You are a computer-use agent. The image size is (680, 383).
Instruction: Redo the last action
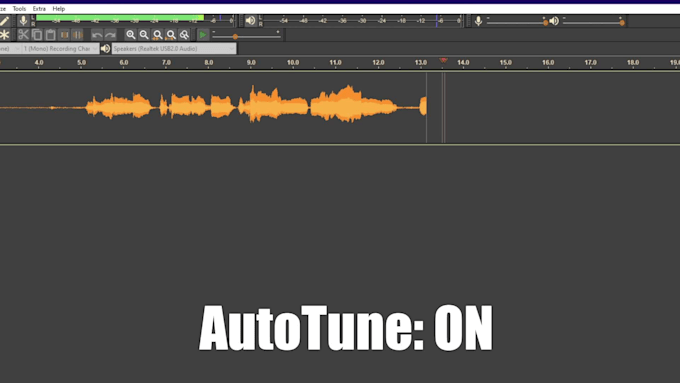[110, 35]
